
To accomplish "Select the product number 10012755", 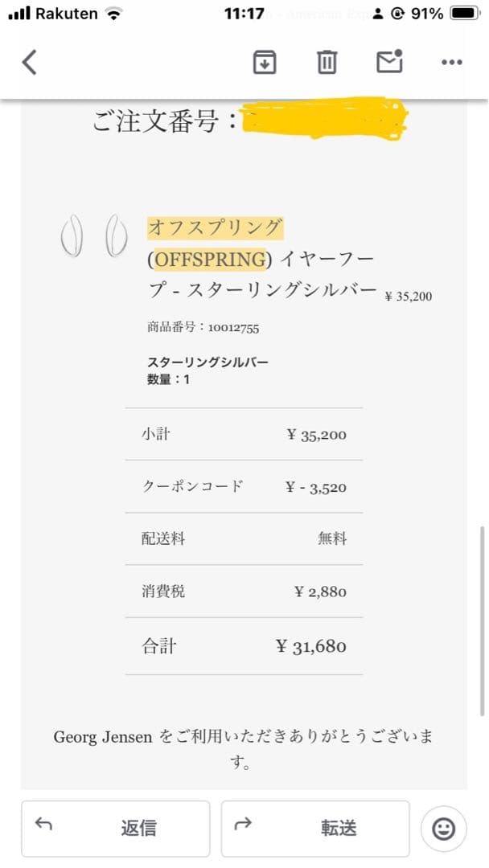I will point(200,327).
